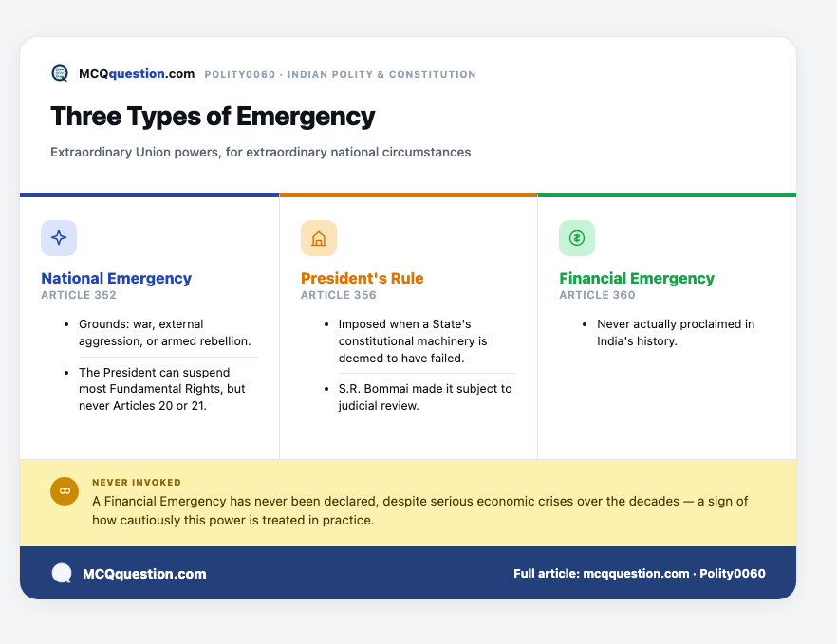Click the footer MCQquestion.com text

(144, 574)
